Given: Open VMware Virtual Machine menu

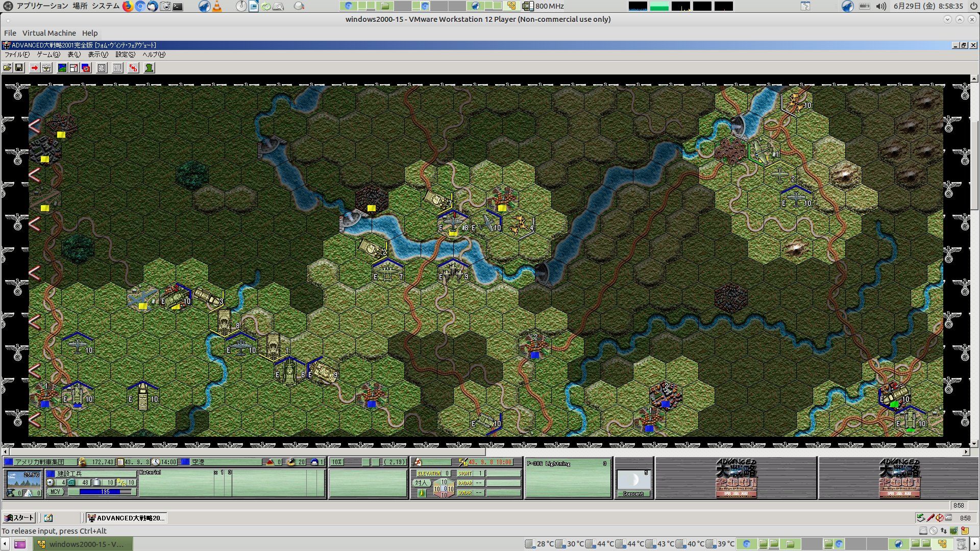Looking at the screenshot, I should (49, 33).
